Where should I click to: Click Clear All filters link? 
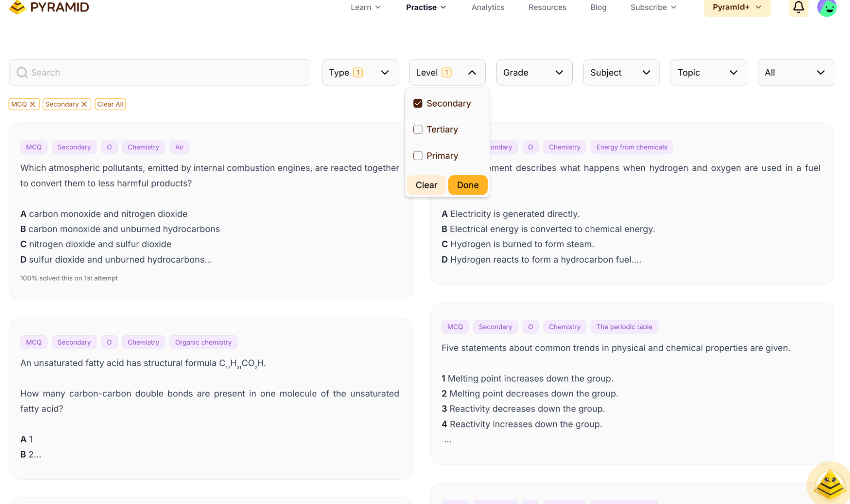coord(110,104)
